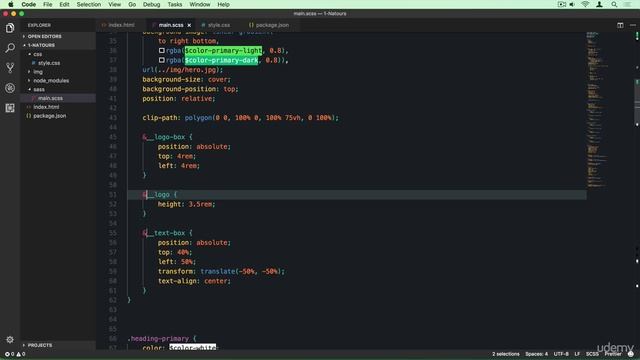Open the Go menu
The width and height of the screenshot is (640, 360).
(x=132, y=4)
